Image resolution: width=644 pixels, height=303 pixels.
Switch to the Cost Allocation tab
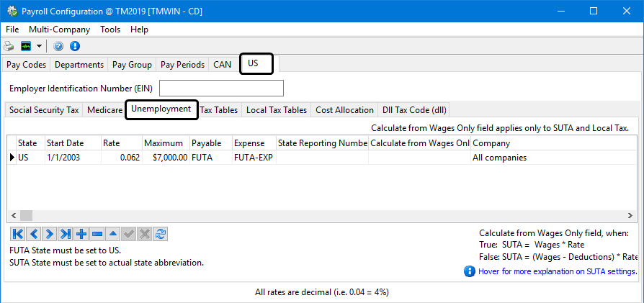click(344, 110)
